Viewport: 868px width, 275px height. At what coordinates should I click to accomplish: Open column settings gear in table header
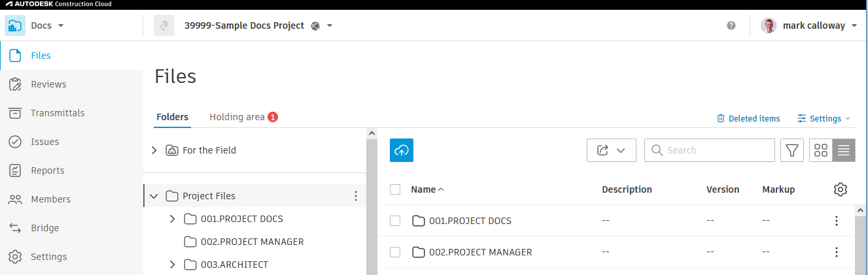coord(841,189)
